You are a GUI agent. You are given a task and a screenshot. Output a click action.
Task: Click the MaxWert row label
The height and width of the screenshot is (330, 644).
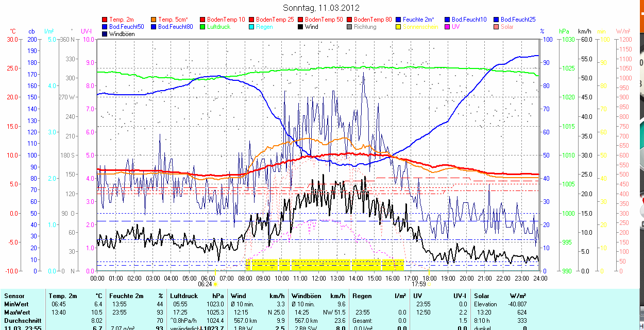click(x=17, y=312)
